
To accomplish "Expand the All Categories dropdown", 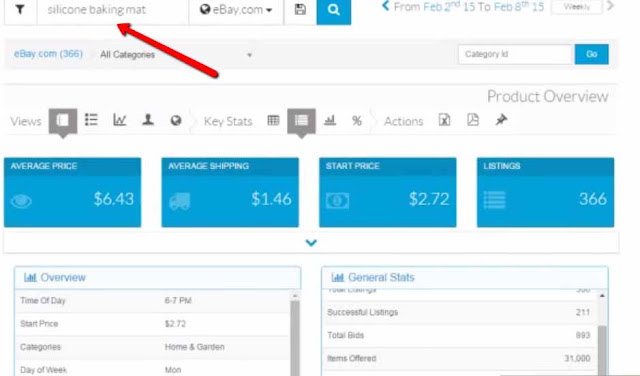I will point(176,55).
